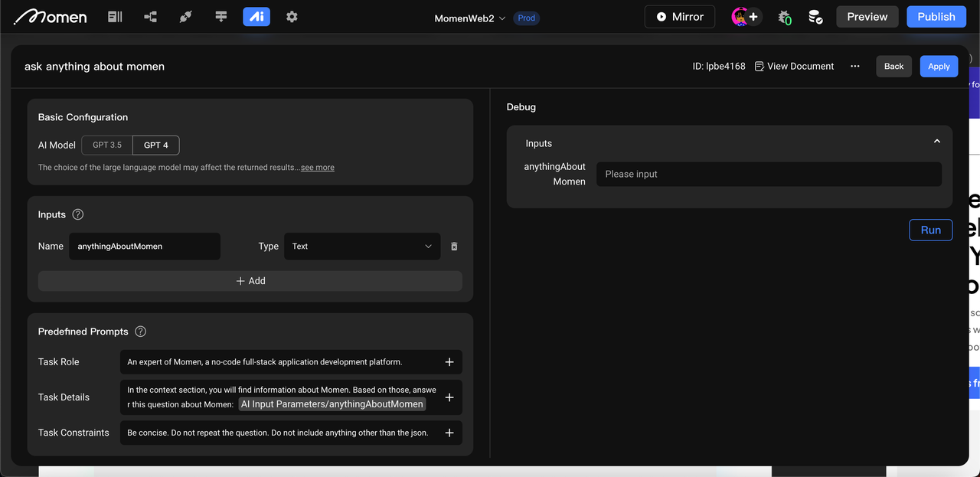Delete the anythingAboutMomen input with trash icon
This screenshot has width=980, height=477.
click(454, 247)
